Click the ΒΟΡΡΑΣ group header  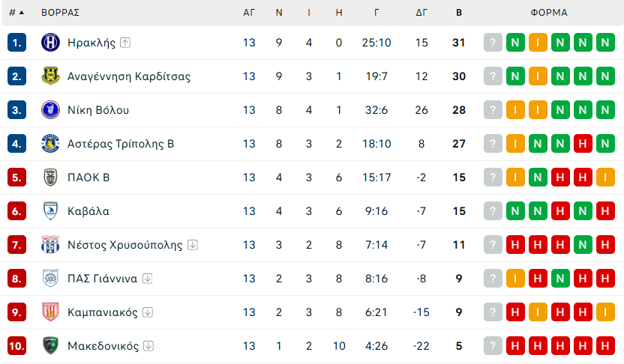61,13
